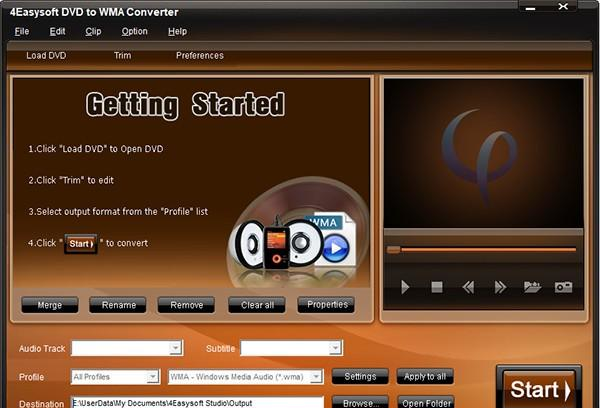Open the Help menu
Image resolution: width=600 pixels, height=408 pixels.
pyautogui.click(x=177, y=31)
